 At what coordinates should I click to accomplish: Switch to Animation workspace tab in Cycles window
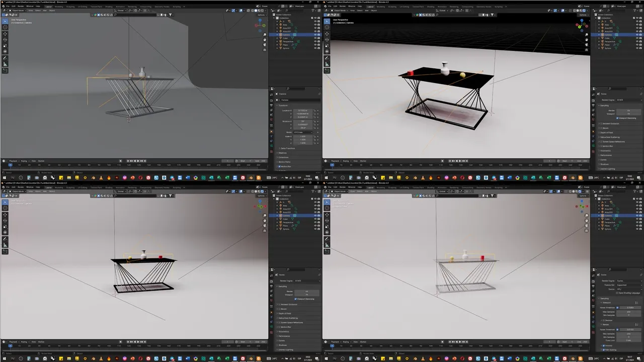click(x=442, y=188)
